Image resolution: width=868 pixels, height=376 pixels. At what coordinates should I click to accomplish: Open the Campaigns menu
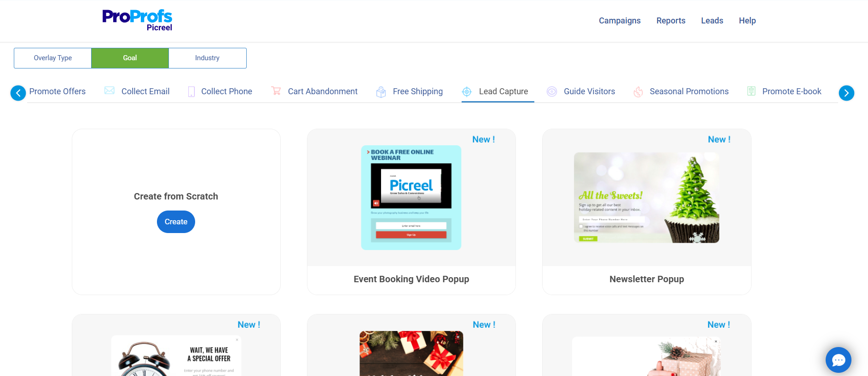(619, 21)
